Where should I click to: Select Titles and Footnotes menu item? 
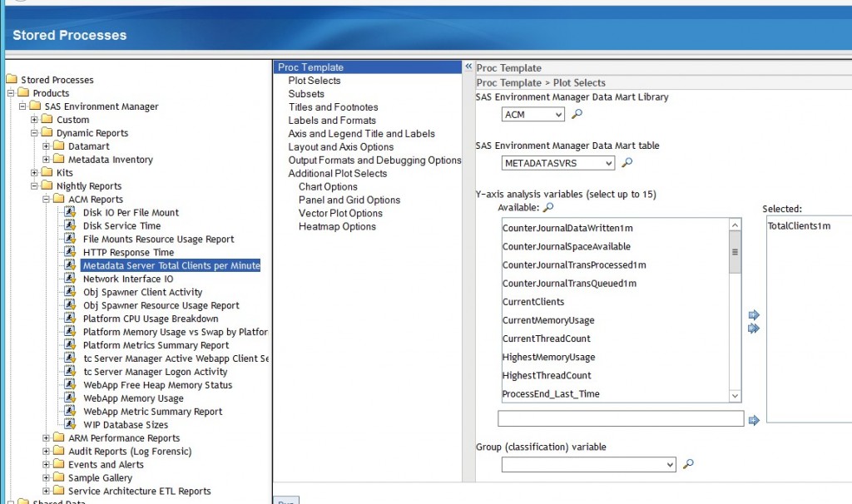(x=333, y=107)
